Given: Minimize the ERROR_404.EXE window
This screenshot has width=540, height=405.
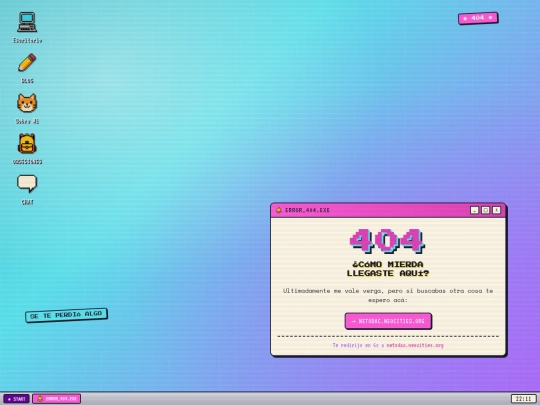Looking at the screenshot, I should pos(474,210).
